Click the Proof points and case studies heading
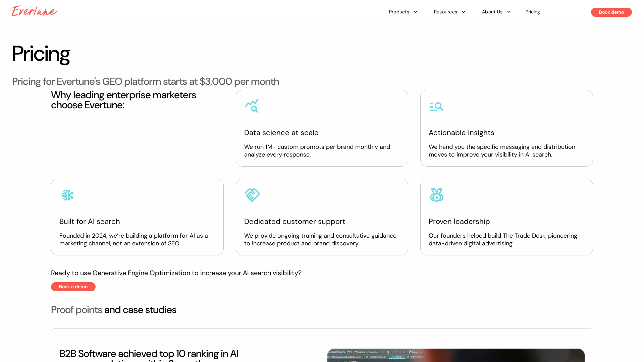644x362 pixels. (113, 310)
